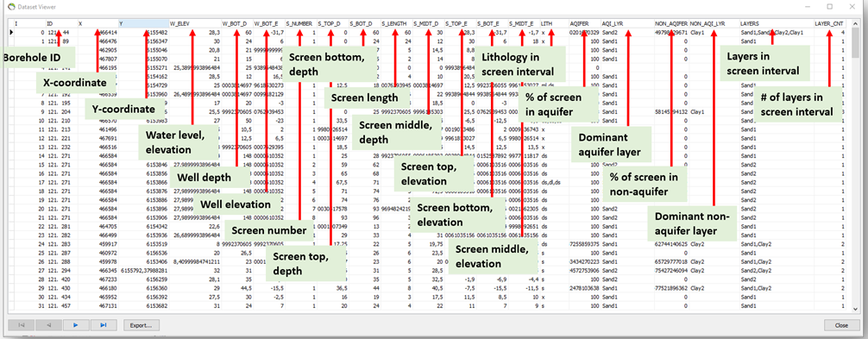Select the LAYER_CNT column header
Image resolution: width=868 pixels, height=339 pixels.
(x=829, y=24)
